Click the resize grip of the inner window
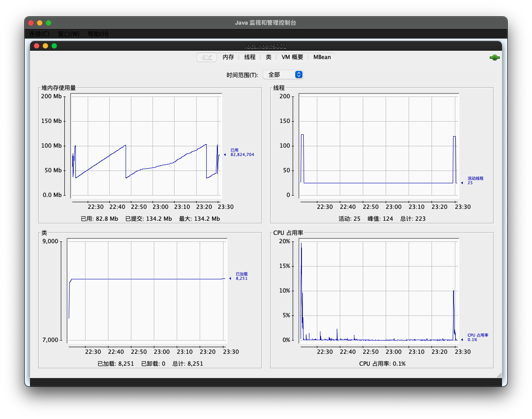Image resolution: width=532 pixels, height=419 pixels. [x=499, y=375]
